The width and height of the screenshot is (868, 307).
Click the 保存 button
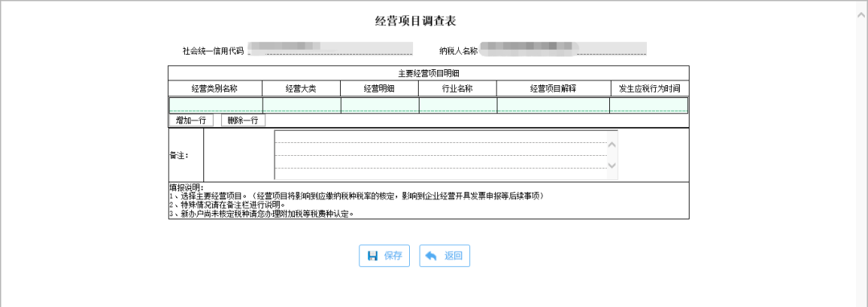click(x=384, y=256)
